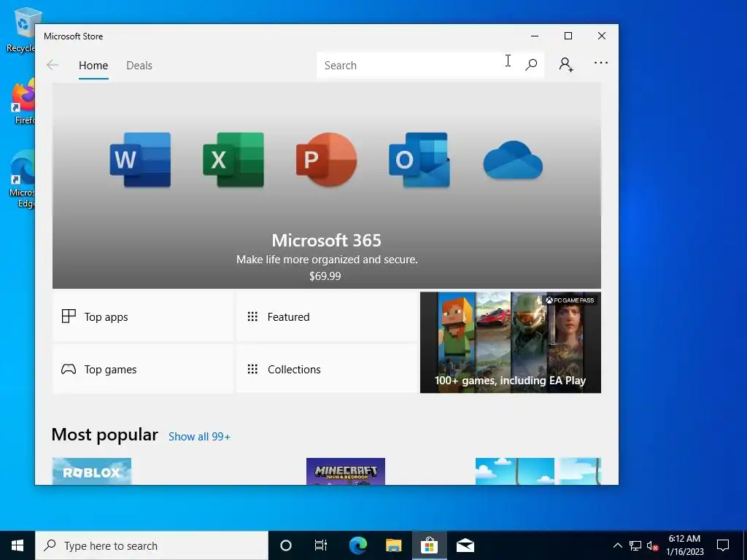Click Make life more organized and secure text
This screenshot has width=747, height=560.
coord(327,260)
